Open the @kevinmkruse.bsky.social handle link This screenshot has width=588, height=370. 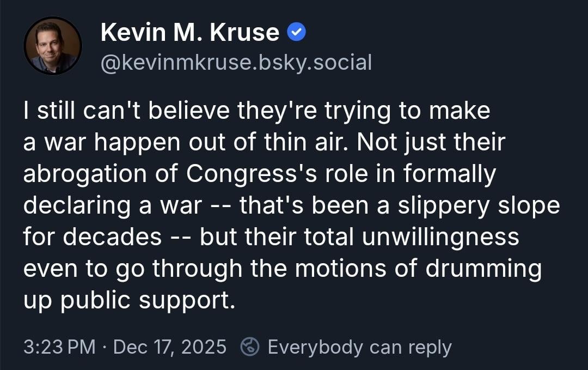tap(236, 63)
